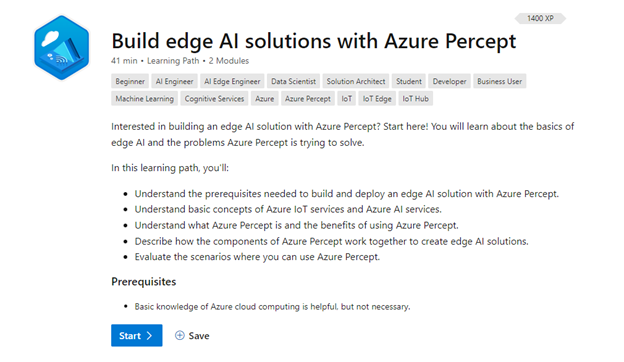
Task: Open the AI Edge Engineer tag
Action: coord(232,81)
